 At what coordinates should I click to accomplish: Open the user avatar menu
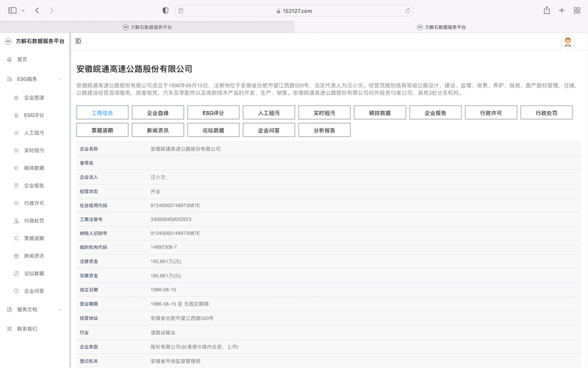click(x=567, y=41)
